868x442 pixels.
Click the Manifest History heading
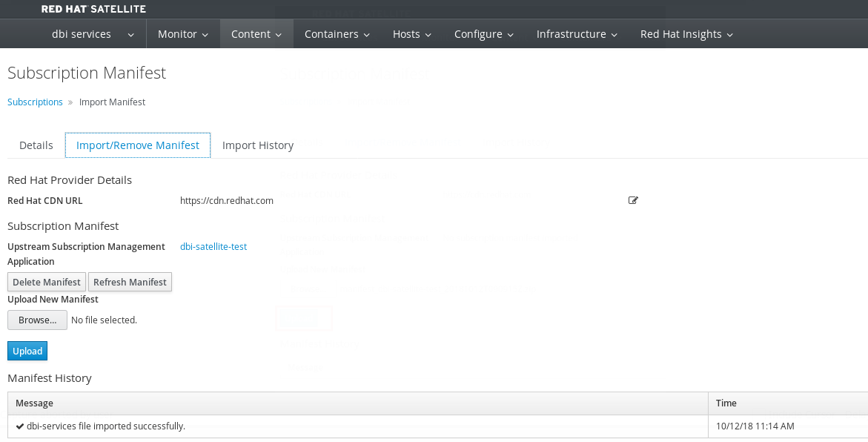50,378
